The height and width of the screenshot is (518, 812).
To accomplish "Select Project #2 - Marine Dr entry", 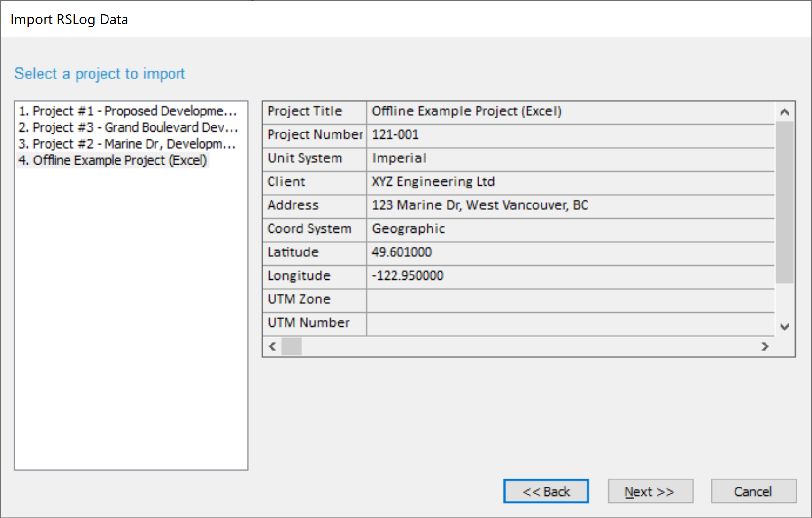I will pos(128,144).
